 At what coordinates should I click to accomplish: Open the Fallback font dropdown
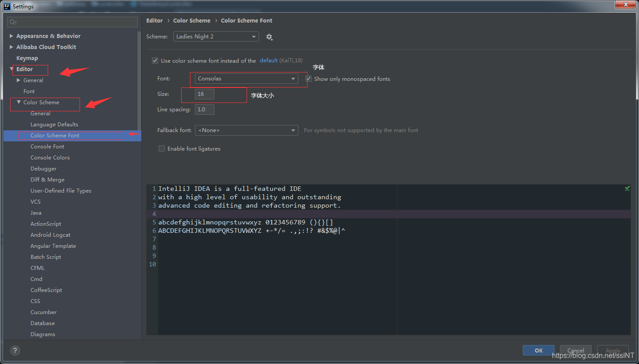point(247,130)
